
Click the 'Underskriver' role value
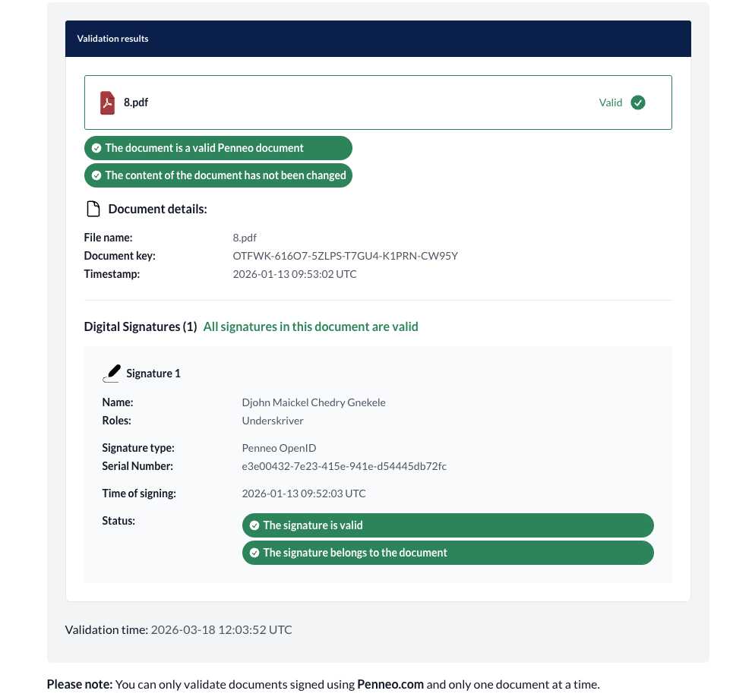[x=273, y=421]
